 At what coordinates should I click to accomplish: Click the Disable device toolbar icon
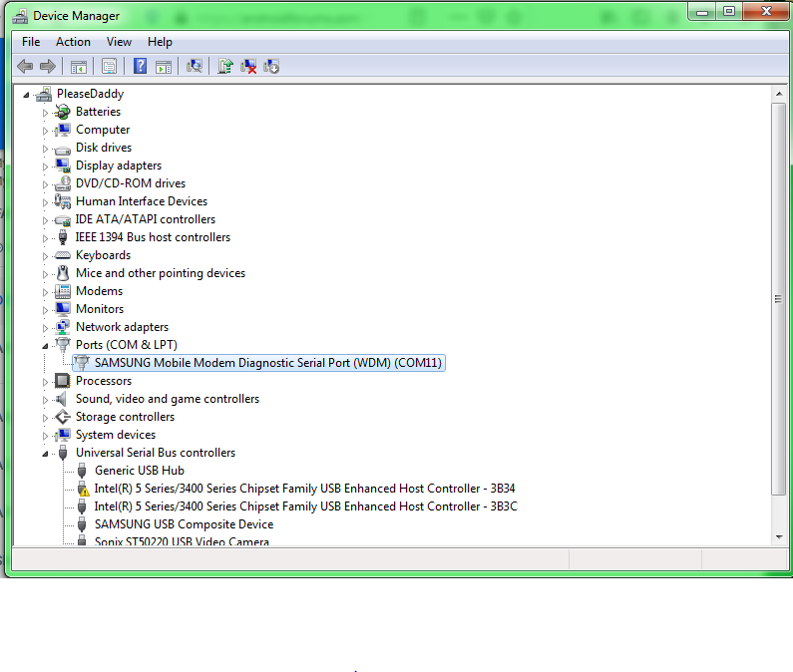271,66
